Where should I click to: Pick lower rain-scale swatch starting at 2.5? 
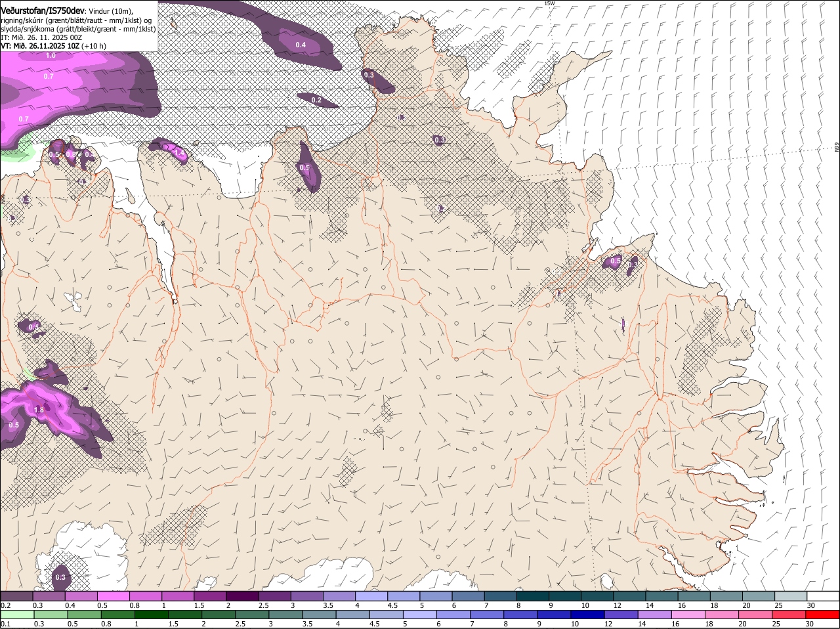(x=252, y=615)
